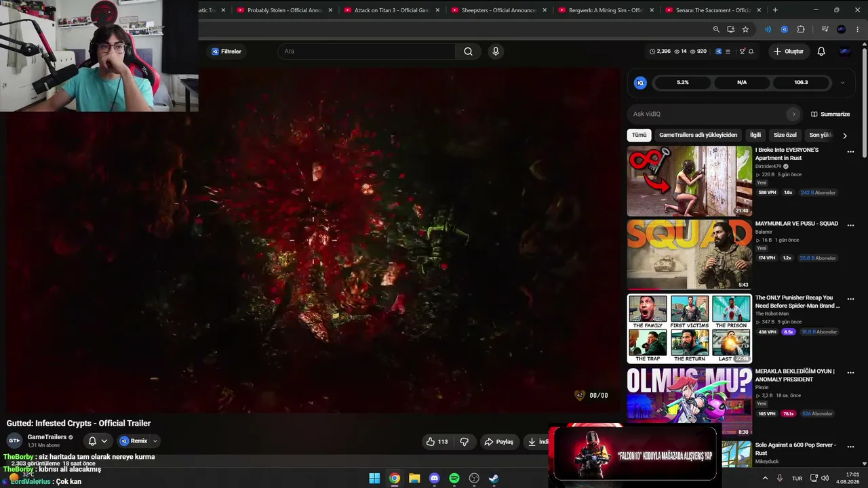Screen dimensions: 868x488
Task: Open the OLMUŞ MU? Anomaly President thumbnail
Action: click(689, 401)
